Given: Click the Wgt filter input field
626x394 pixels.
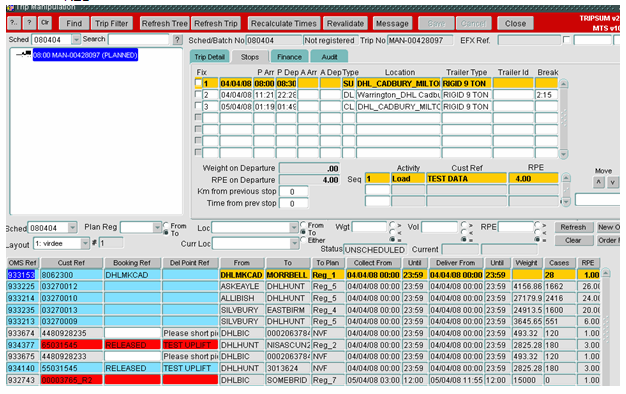Looking at the screenshot, I should [369, 227].
